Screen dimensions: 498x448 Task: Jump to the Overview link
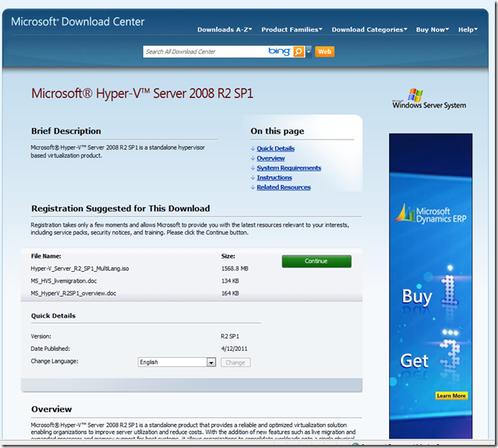click(270, 158)
